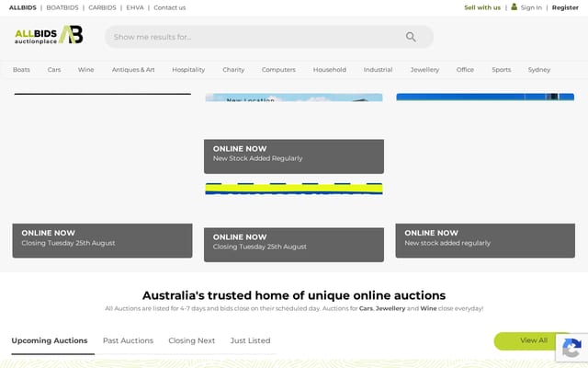This screenshot has height=368, width=588.
Task: Select the Upcoming Auctions tab
Action: click(50, 340)
